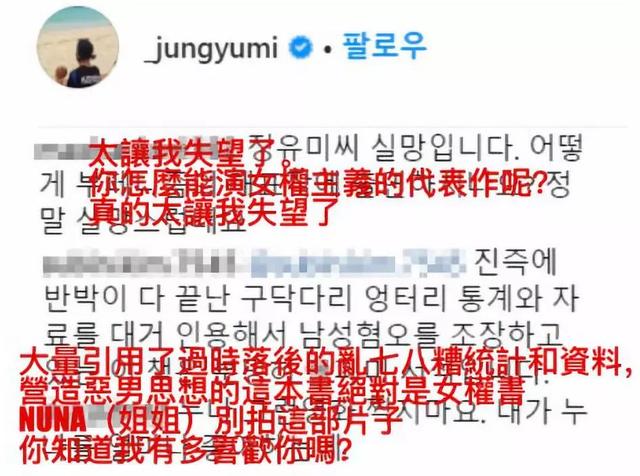
Task: Click the line starting 반박이 다 끝난
Action: [x=310, y=298]
